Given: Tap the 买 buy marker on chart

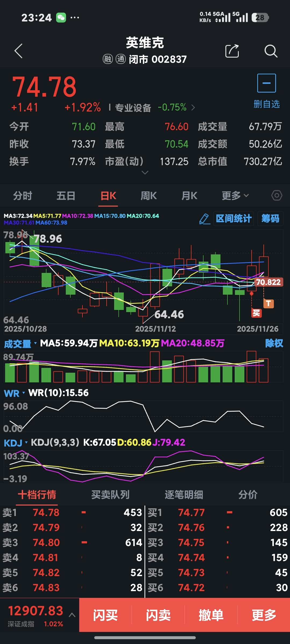Looking at the screenshot, I should (x=256, y=313).
